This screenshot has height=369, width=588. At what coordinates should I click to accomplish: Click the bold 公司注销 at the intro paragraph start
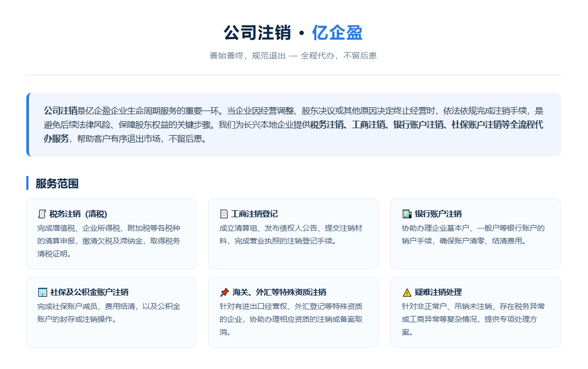point(60,111)
